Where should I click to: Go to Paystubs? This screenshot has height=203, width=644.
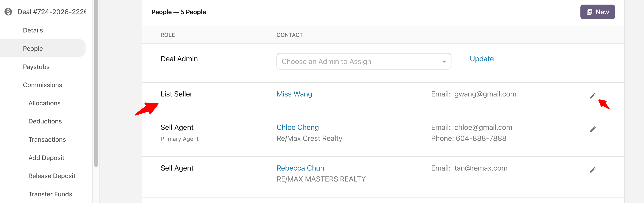[x=36, y=67]
